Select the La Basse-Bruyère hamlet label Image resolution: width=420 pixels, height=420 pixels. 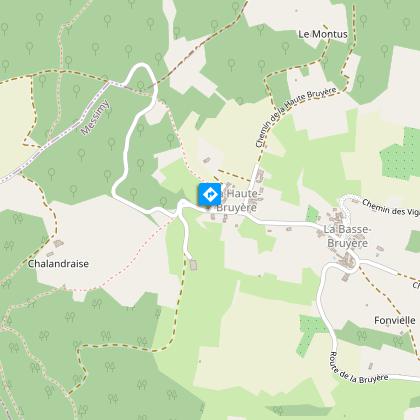tap(347, 236)
